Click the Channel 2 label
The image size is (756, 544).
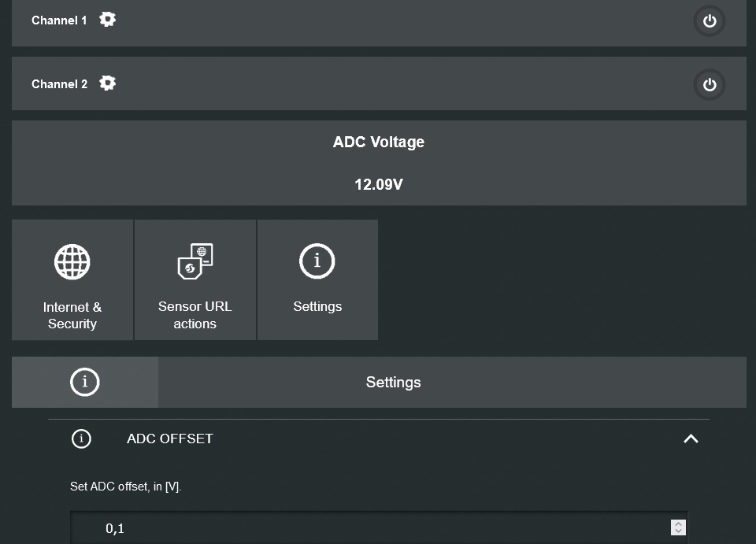click(x=59, y=83)
